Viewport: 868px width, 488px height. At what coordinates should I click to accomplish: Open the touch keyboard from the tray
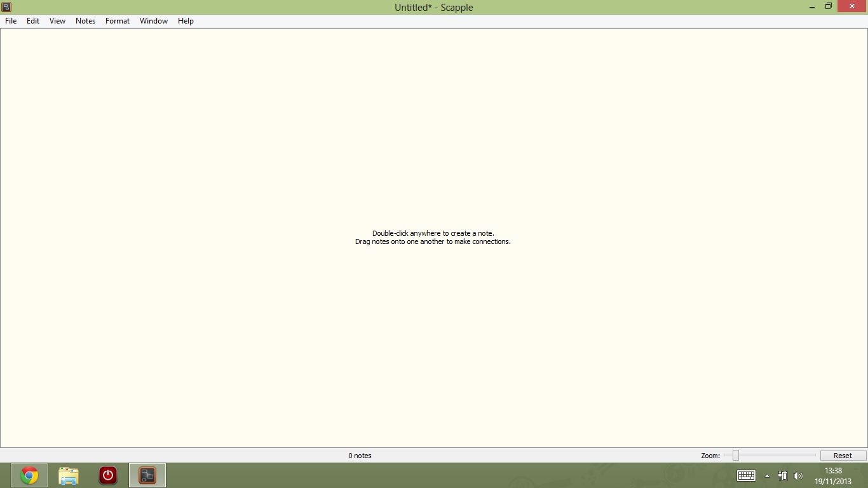click(746, 476)
